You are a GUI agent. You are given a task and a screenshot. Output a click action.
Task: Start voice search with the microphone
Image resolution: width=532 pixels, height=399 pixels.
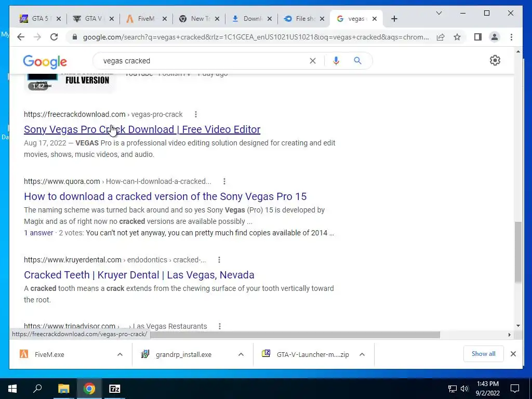pyautogui.click(x=336, y=61)
